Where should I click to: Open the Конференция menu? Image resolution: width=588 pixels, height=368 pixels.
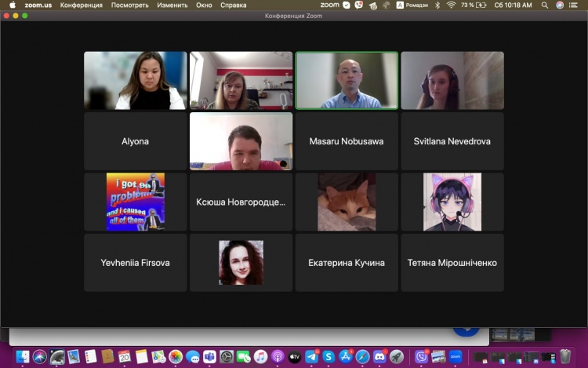[82, 5]
